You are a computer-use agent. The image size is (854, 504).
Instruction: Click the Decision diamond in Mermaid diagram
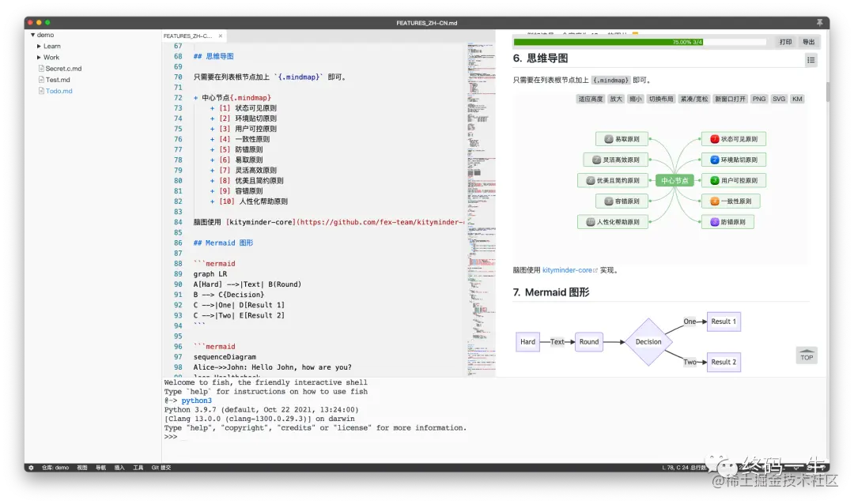tap(648, 342)
